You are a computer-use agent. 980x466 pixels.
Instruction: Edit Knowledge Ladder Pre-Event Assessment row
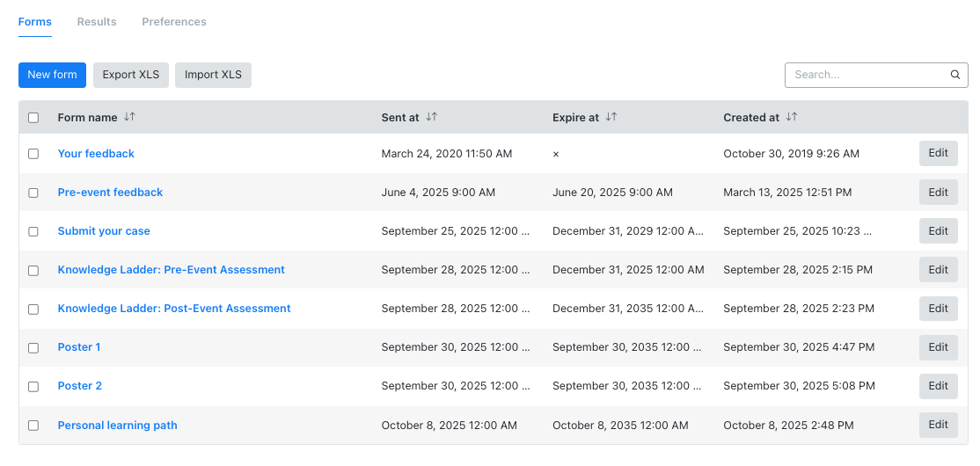[x=938, y=270]
